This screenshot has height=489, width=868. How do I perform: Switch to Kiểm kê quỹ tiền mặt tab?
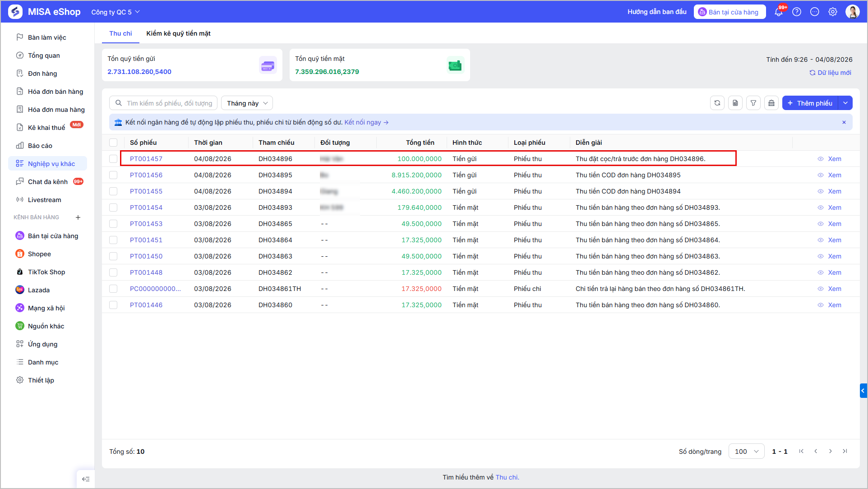178,33
